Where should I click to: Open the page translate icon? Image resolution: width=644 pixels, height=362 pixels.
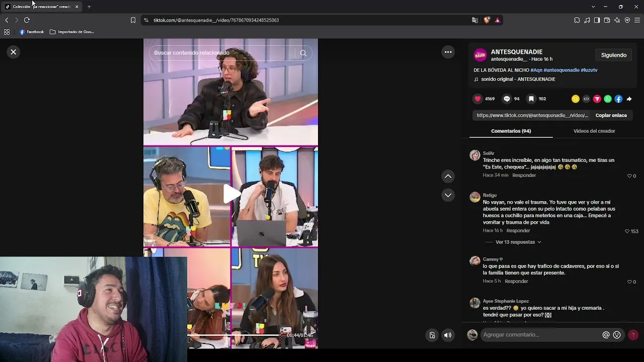(475, 20)
